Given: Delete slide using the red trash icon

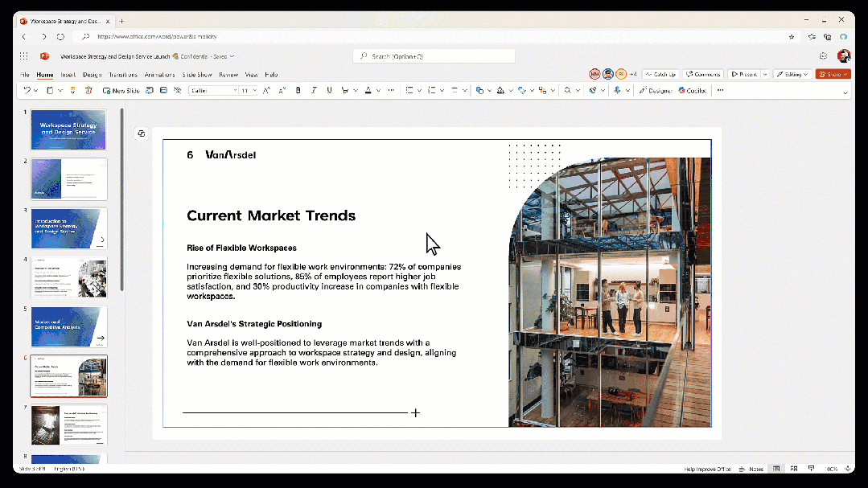Looking at the screenshot, I should pyautogui.click(x=88, y=91).
